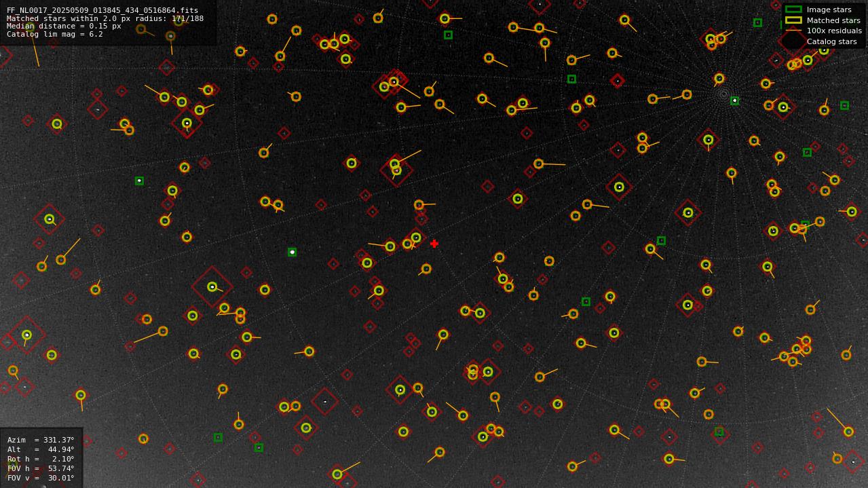Click the 'Rot h = 2.10°' readout
The image size is (868, 488).
(41, 459)
